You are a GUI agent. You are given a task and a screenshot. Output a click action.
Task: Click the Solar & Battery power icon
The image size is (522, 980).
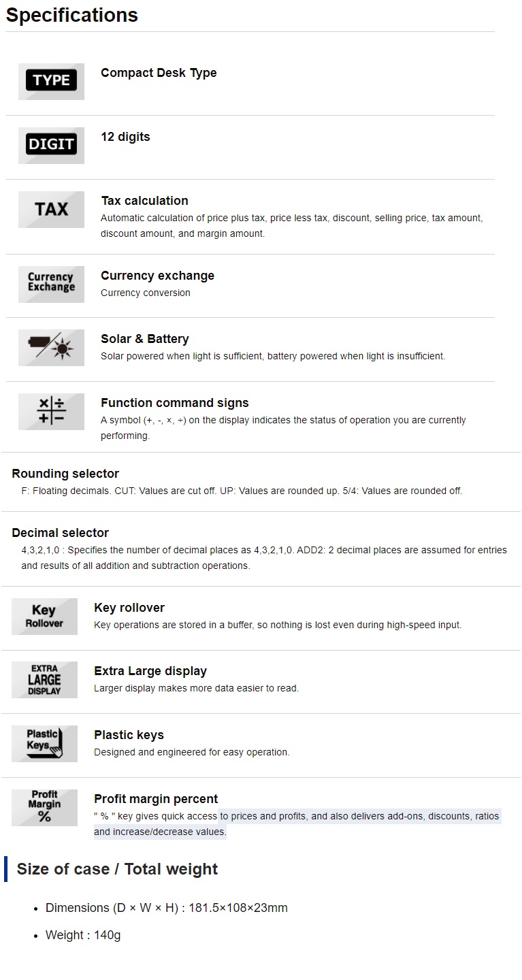pos(51,348)
